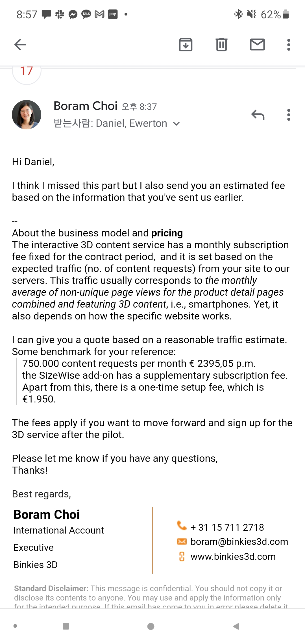
Task: Call the +31 15 711 2718 number
Action: [227, 527]
